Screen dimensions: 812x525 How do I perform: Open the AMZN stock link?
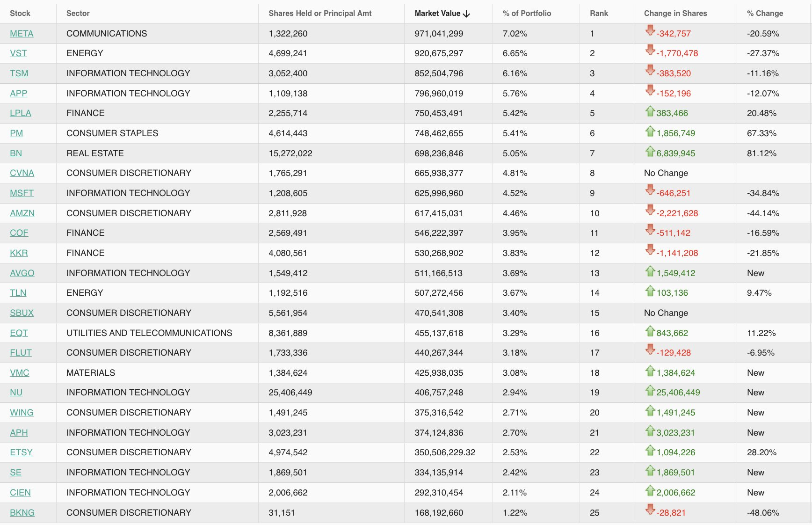coord(22,213)
